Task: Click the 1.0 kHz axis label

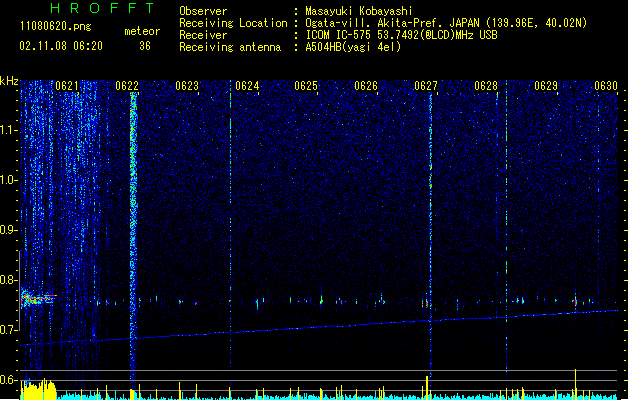Action: (9, 180)
